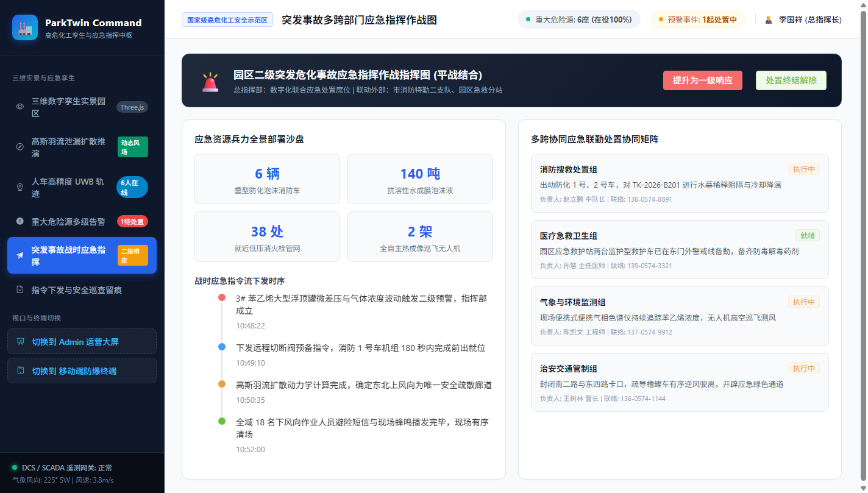The width and height of the screenshot is (868, 493).
Task: Open 重大危险源多级告警 menu item
Action: (x=82, y=221)
